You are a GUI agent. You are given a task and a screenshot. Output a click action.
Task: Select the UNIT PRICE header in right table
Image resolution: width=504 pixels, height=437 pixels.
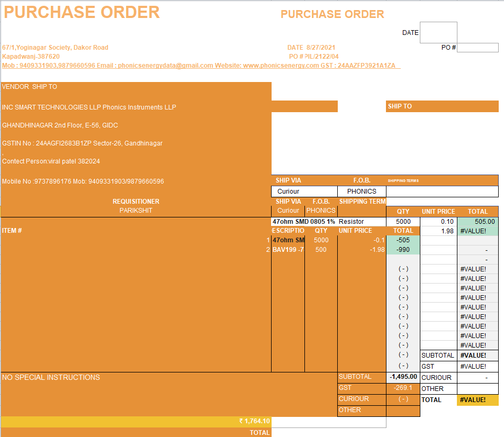click(x=438, y=212)
